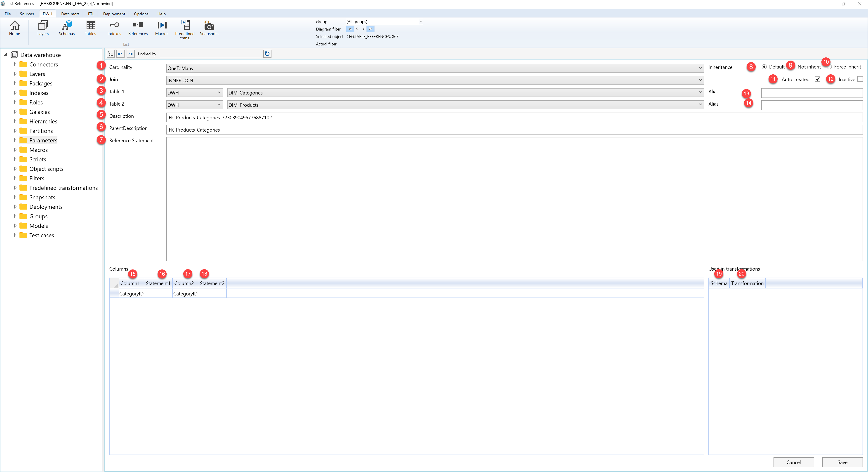Select the Test cases tree item
Image resolution: width=868 pixels, height=472 pixels.
pos(41,236)
